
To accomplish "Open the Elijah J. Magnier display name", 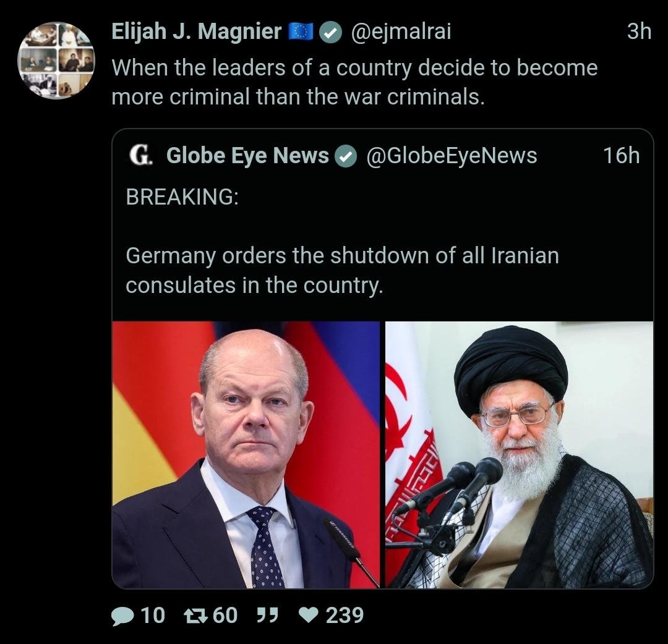I will [x=197, y=32].
